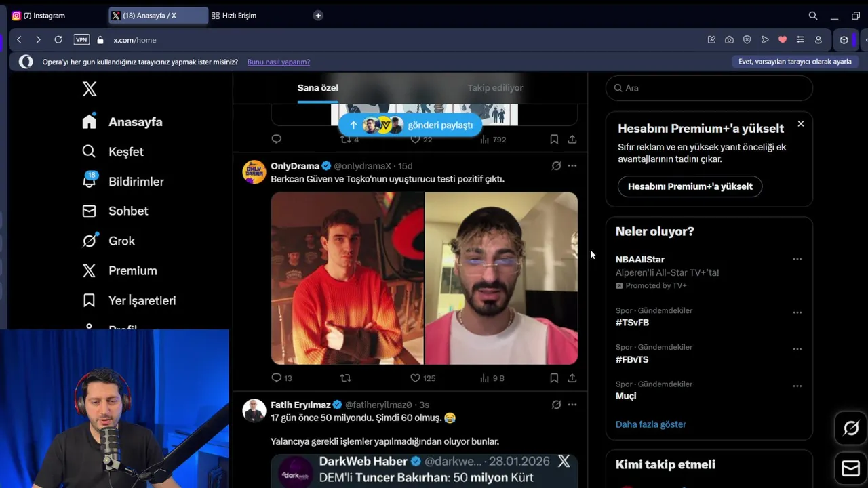This screenshot has height=488, width=868.
Task: Click Hesabını Premium+'a yükselt button
Action: tap(690, 186)
